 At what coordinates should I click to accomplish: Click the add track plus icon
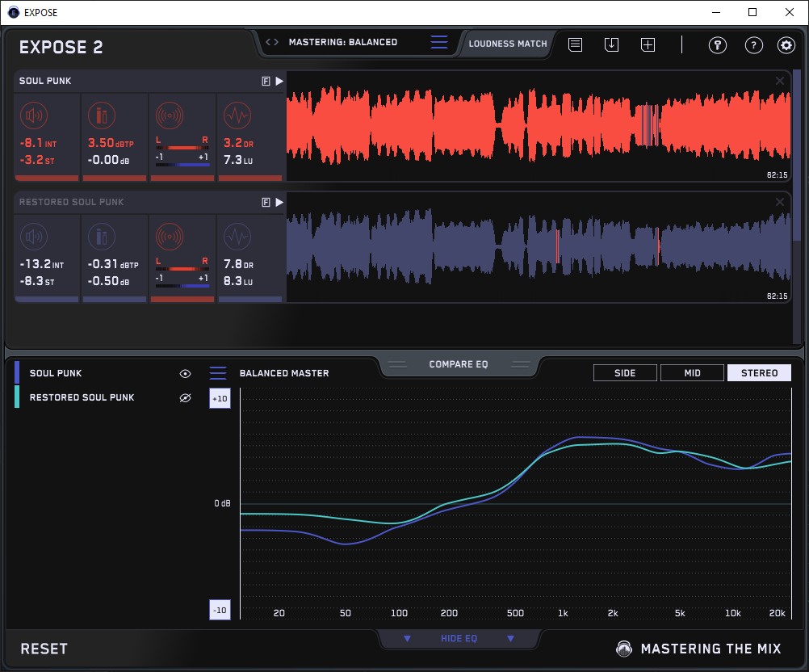point(648,45)
